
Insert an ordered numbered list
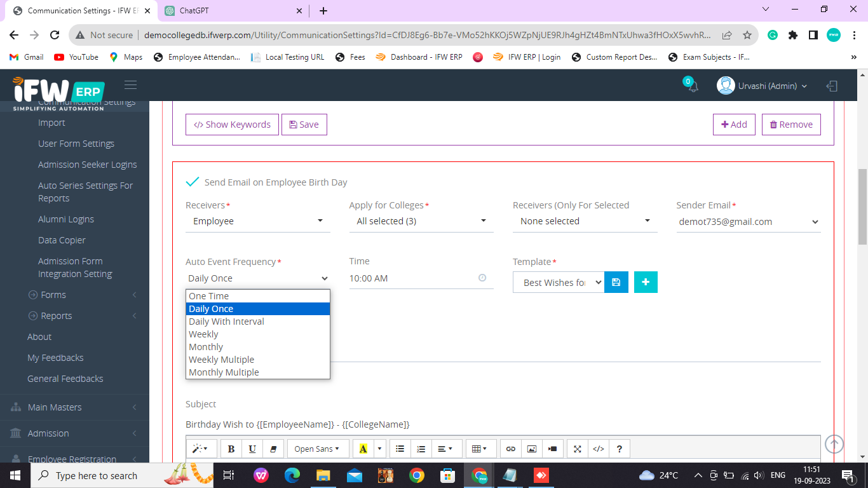(421, 449)
